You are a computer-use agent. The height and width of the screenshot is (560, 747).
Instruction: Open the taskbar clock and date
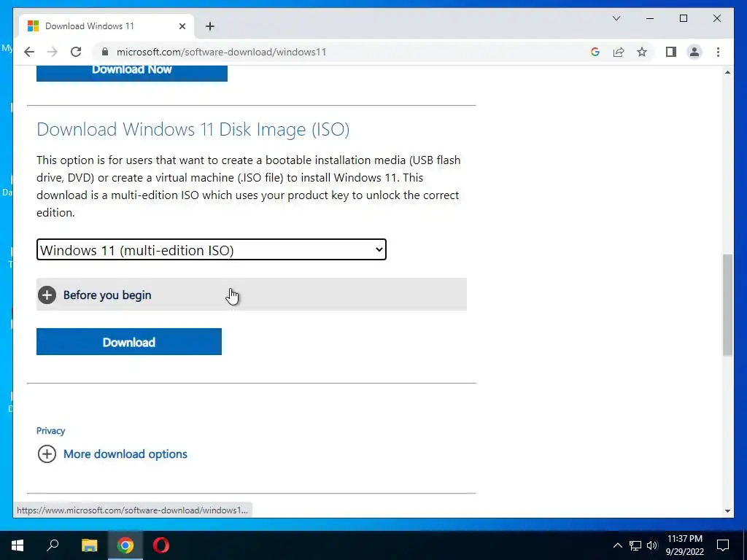point(684,545)
